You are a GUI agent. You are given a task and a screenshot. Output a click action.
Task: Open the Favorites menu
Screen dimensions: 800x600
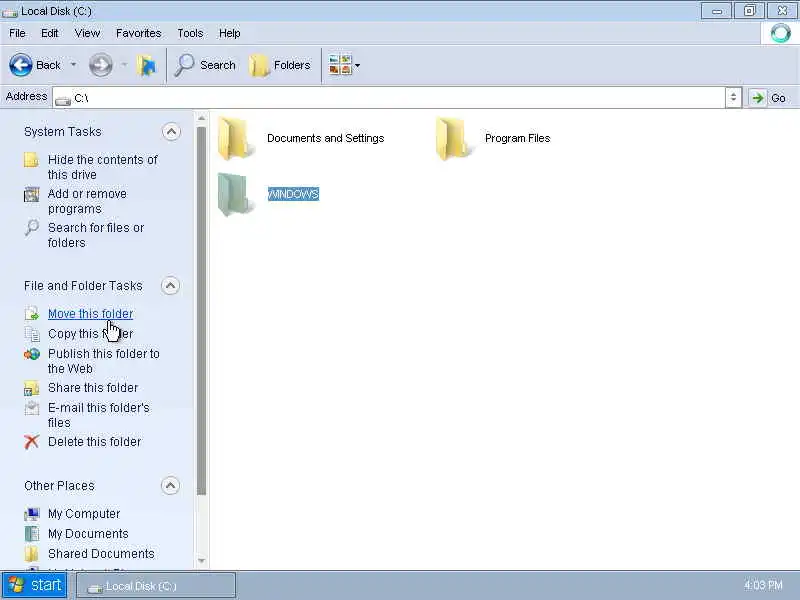tap(138, 33)
